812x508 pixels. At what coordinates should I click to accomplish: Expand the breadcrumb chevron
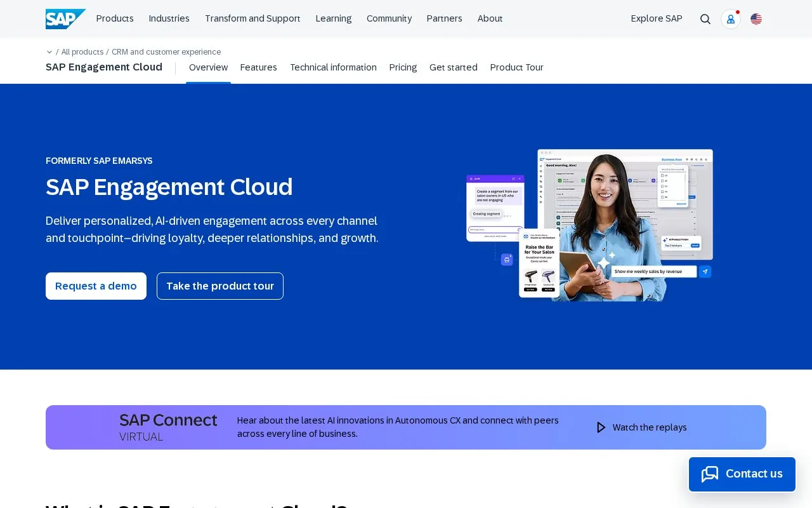coord(49,52)
